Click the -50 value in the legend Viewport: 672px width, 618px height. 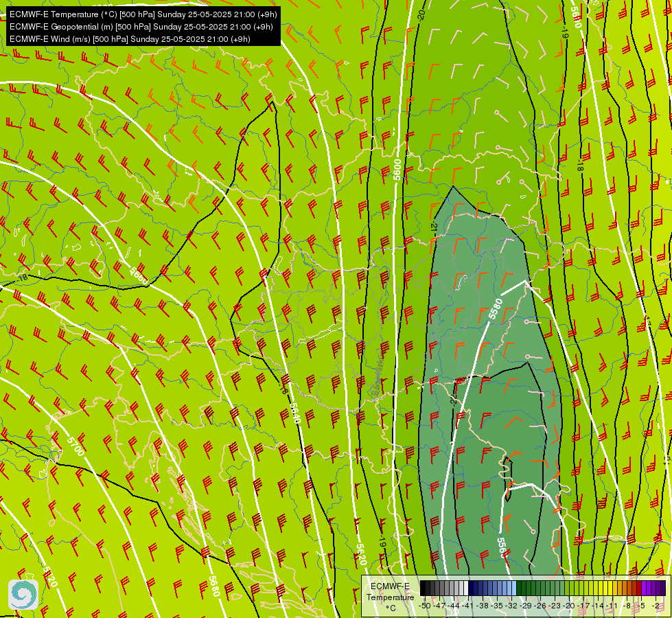[x=425, y=606]
